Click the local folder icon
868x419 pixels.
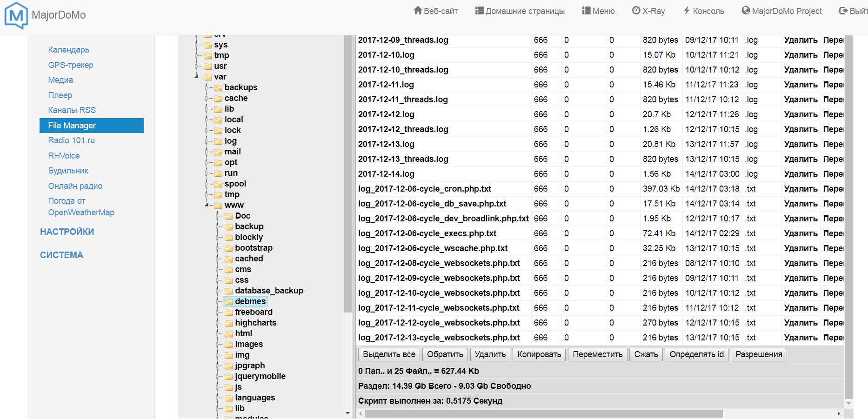(x=218, y=120)
